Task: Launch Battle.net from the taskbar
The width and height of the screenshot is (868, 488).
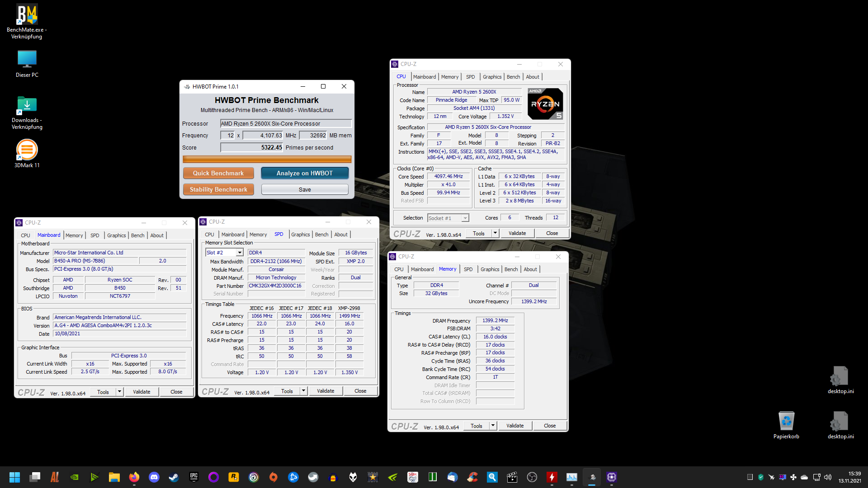Action: coord(293,477)
